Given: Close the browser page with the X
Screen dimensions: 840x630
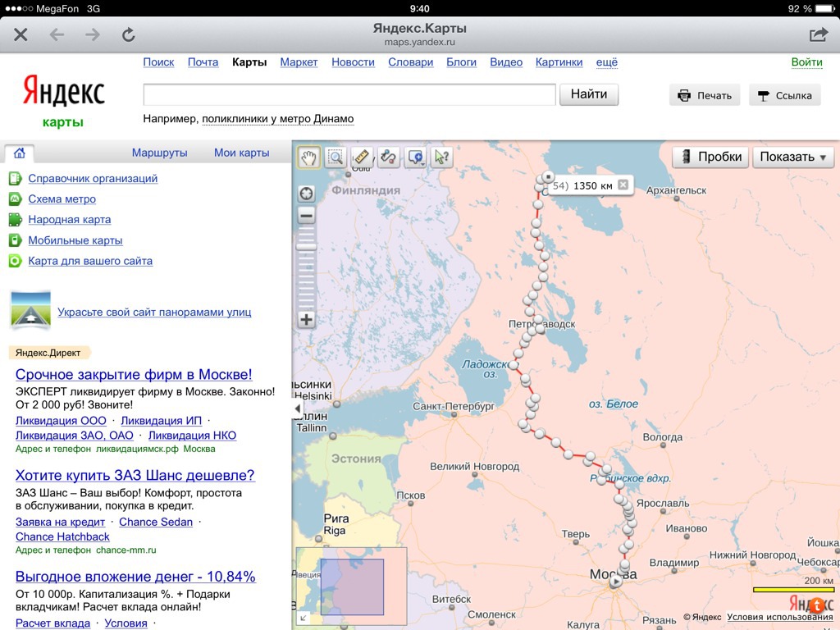Looking at the screenshot, I should point(21,34).
